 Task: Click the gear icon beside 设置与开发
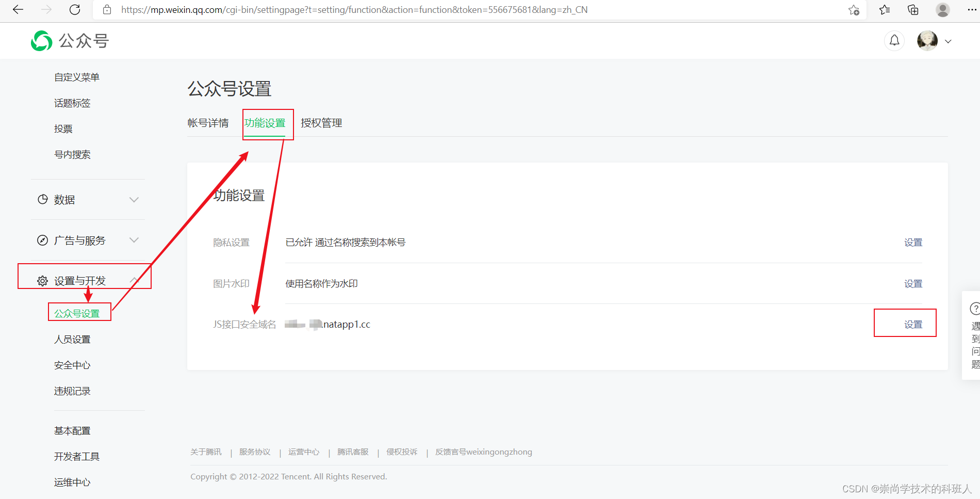click(42, 280)
